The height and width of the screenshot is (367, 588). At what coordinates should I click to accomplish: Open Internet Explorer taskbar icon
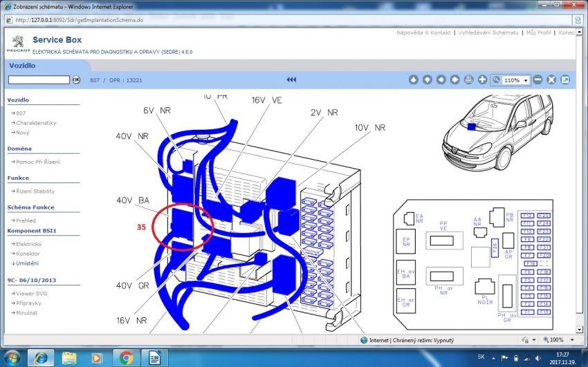point(41,358)
